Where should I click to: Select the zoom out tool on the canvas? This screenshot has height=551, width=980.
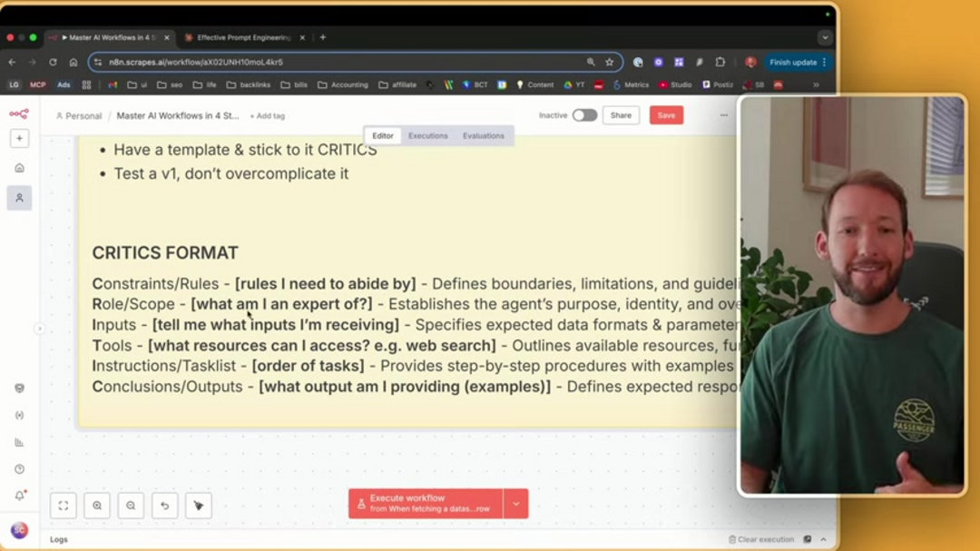click(x=131, y=506)
